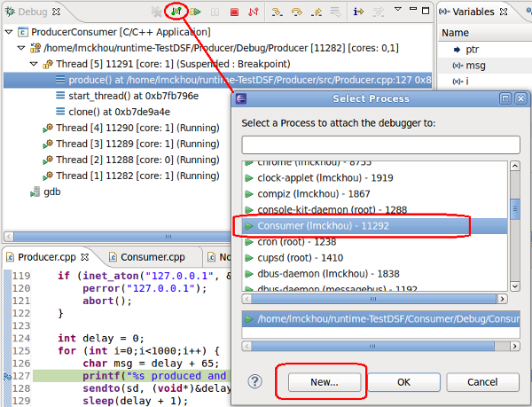Viewport: 532px width, 407px height.
Task: Click the green Resume toolbar button
Action: (x=195, y=12)
